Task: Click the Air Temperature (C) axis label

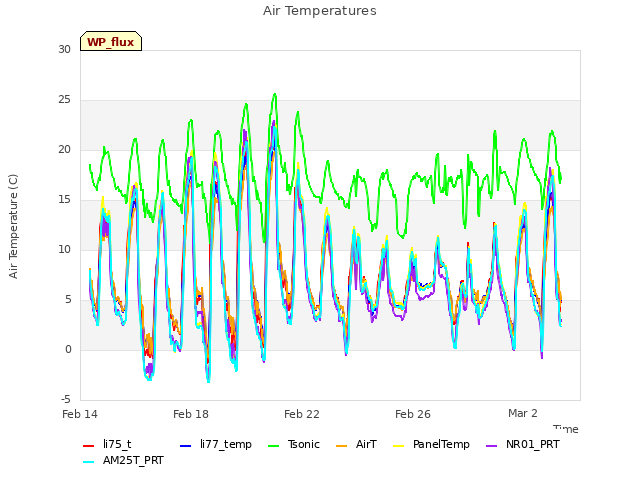Action: coord(13,226)
